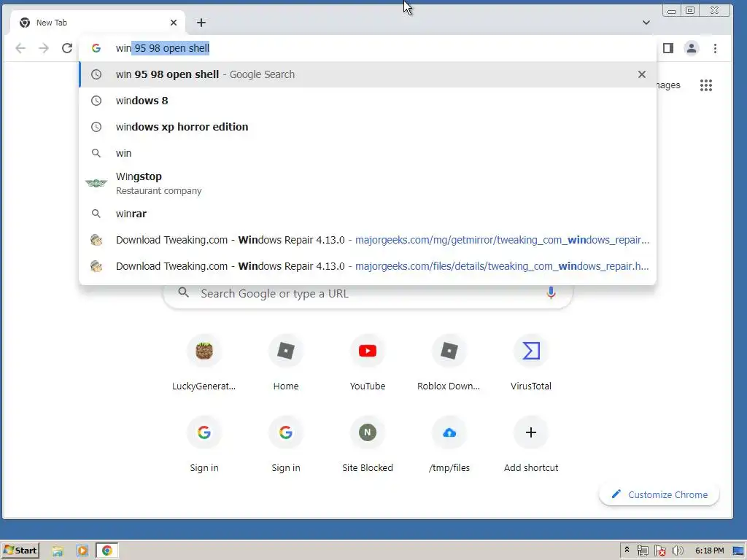Click the Action Center flag tray icon
The width and height of the screenshot is (747, 560).
(x=659, y=551)
